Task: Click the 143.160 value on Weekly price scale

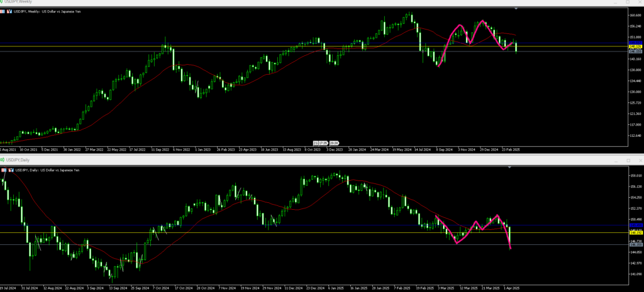Action: pos(635,59)
